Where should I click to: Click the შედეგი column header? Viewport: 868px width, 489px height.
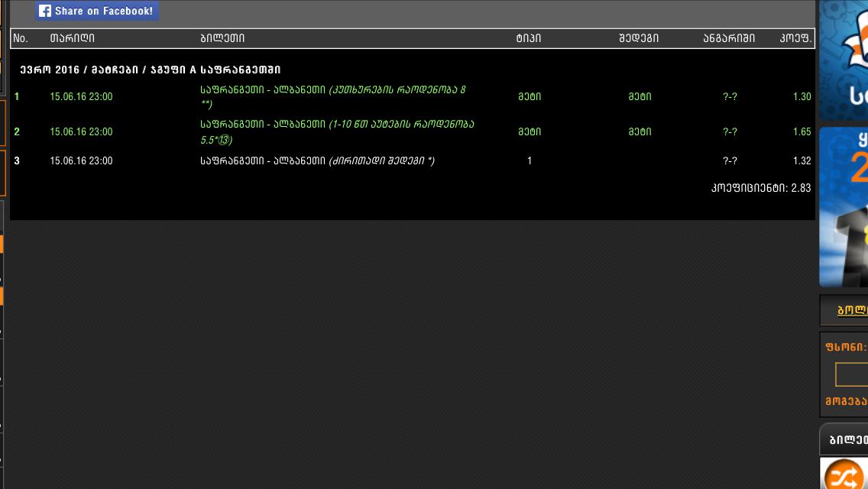[x=638, y=38]
